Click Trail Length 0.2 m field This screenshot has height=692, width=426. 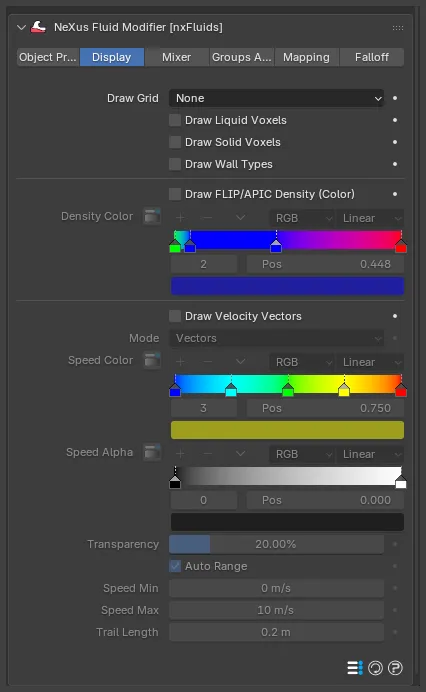[276, 632]
